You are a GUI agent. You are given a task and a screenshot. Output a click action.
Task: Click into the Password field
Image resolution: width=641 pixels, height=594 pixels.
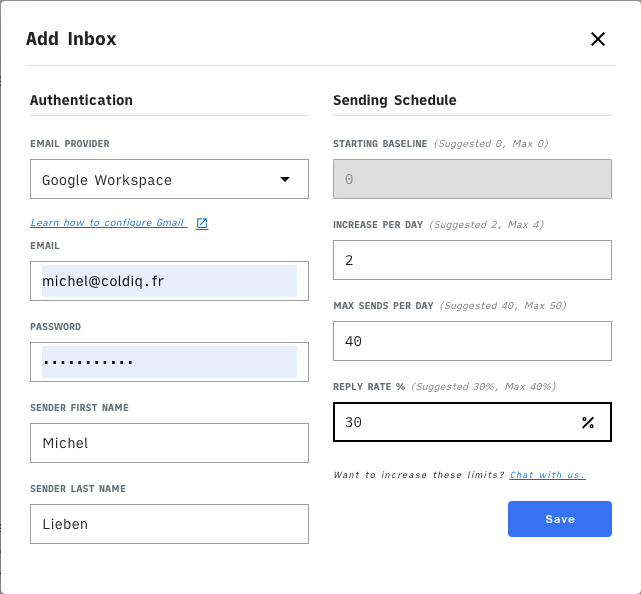pyautogui.click(x=168, y=362)
